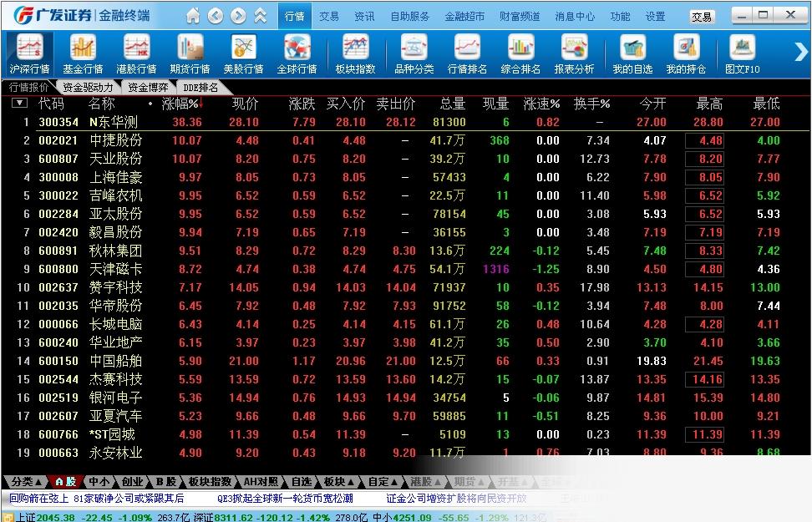812x522 pixels.
Task: Open 分类 category dropdown tab
Action: 25,482
